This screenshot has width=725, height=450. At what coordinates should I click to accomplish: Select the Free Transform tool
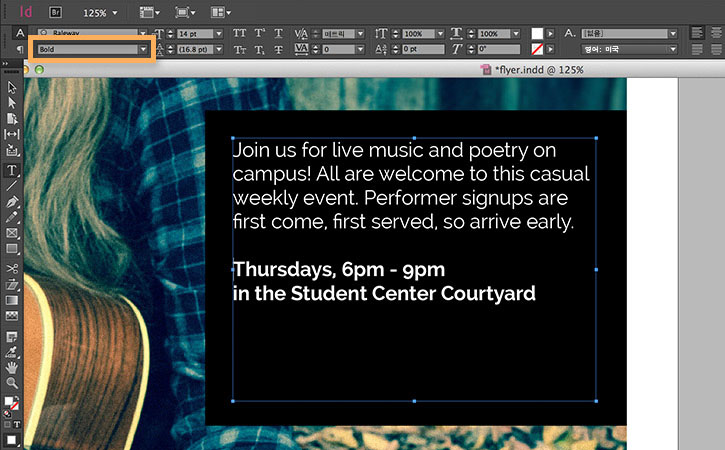pos(12,284)
